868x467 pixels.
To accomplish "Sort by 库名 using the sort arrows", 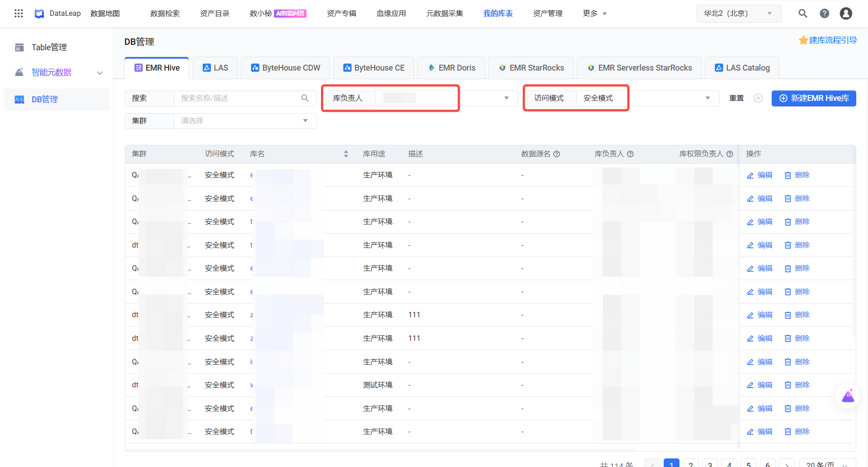I will click(346, 154).
